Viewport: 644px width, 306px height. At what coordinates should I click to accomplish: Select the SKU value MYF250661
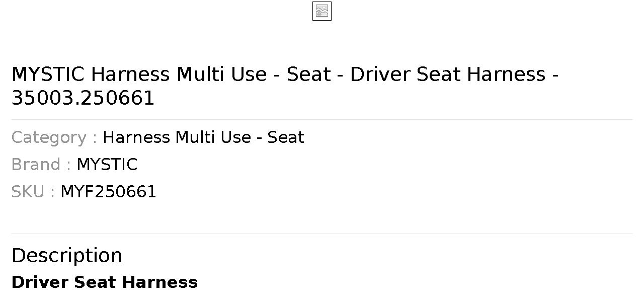(x=108, y=192)
